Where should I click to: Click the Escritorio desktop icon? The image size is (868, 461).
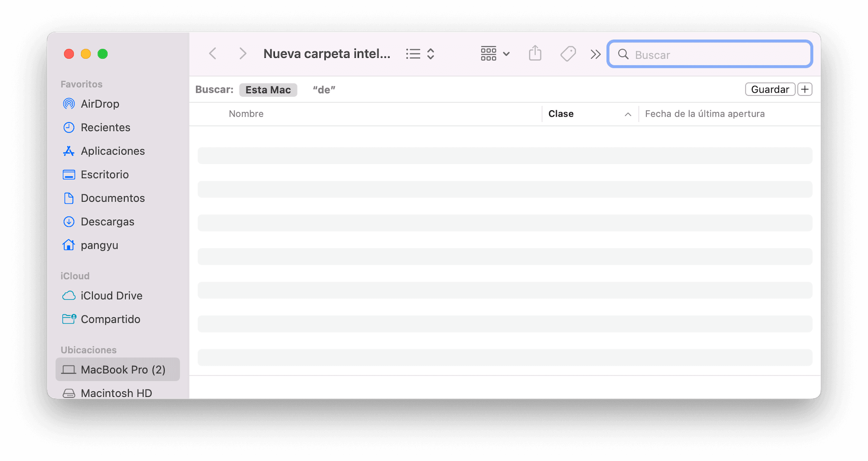[69, 174]
